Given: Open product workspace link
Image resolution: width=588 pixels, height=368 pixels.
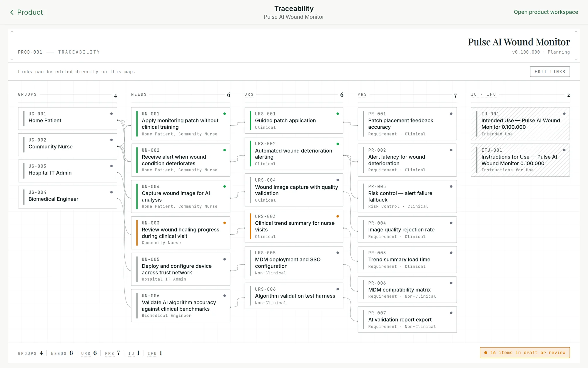Looking at the screenshot, I should tap(546, 12).
